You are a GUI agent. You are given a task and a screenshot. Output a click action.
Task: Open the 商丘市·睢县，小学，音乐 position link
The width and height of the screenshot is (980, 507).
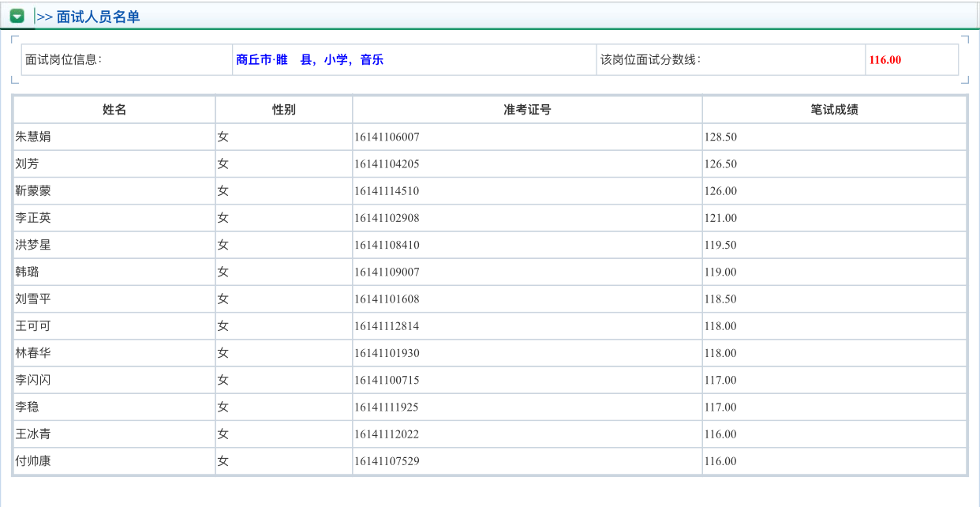point(309,59)
